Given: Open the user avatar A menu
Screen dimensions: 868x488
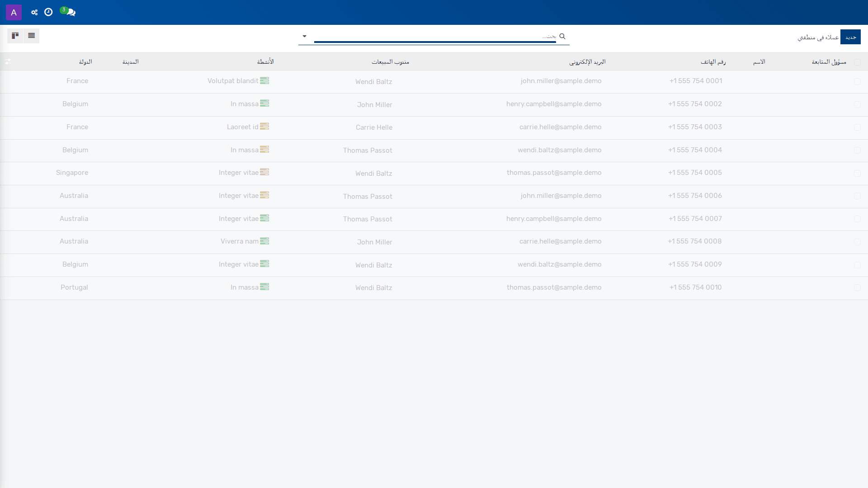Looking at the screenshot, I should [14, 12].
